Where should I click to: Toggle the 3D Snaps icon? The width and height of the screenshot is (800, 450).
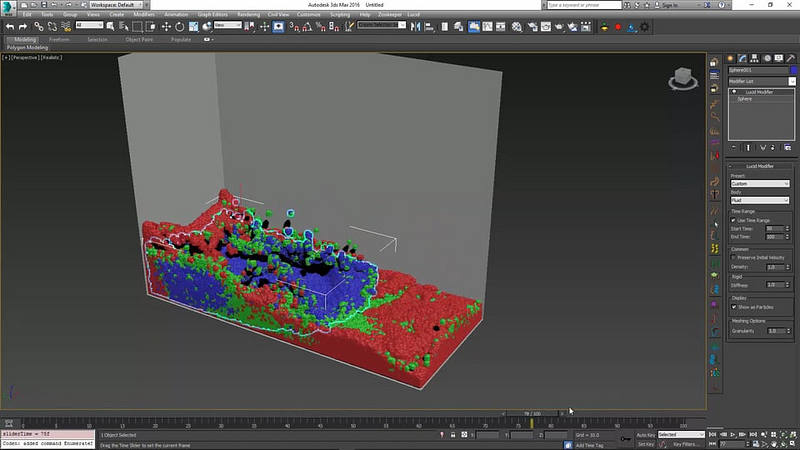point(294,27)
